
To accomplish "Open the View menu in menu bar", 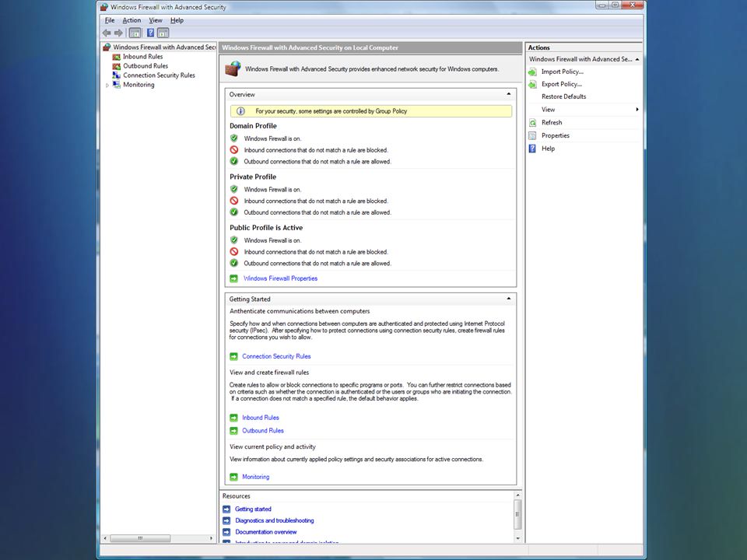I will [156, 20].
